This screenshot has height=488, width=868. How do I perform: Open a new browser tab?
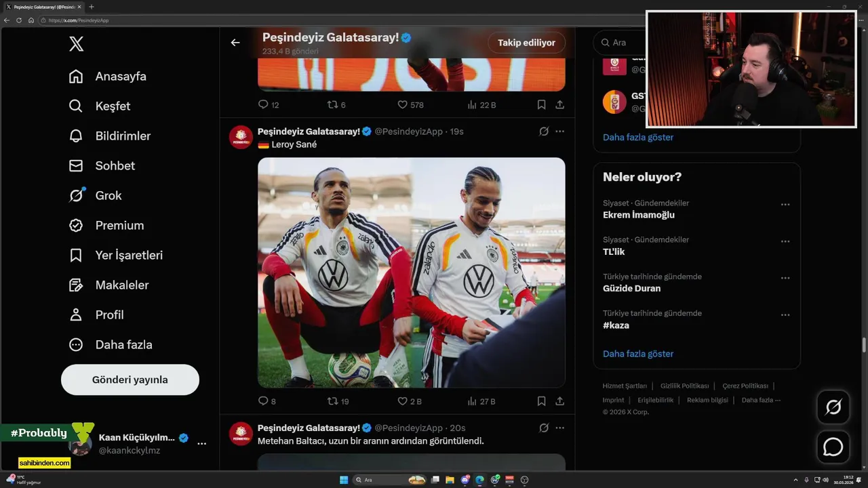pos(92,7)
